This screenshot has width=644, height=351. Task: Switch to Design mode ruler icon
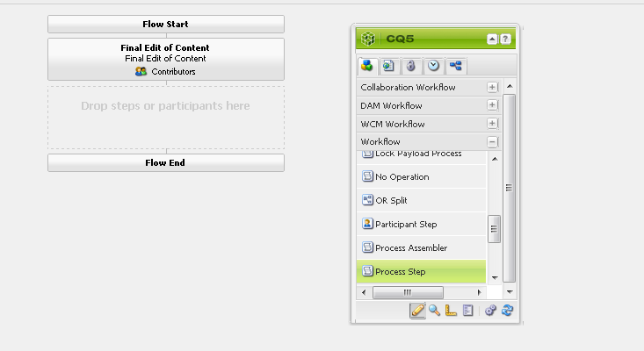451,310
